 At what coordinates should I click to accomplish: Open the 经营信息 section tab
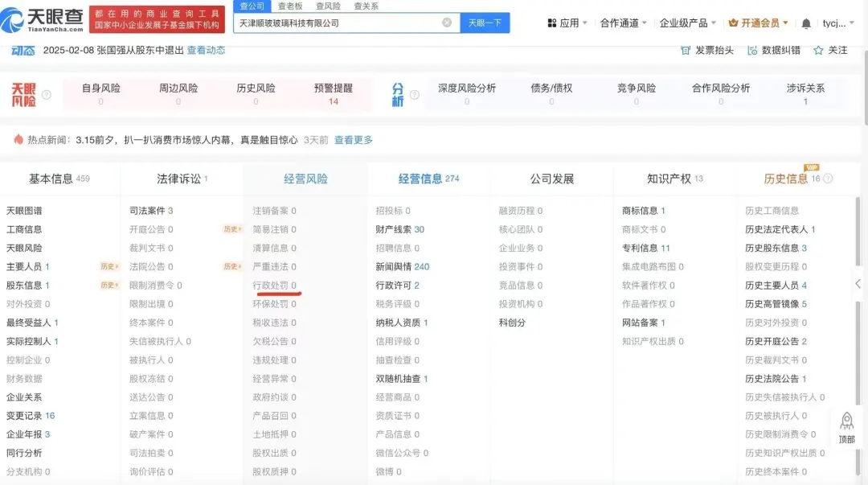[x=428, y=179]
